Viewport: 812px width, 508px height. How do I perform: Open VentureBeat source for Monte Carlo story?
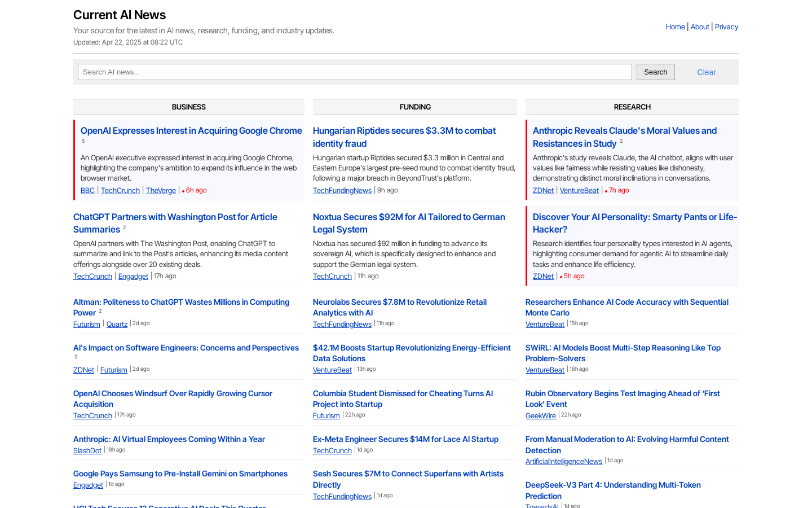click(x=545, y=324)
